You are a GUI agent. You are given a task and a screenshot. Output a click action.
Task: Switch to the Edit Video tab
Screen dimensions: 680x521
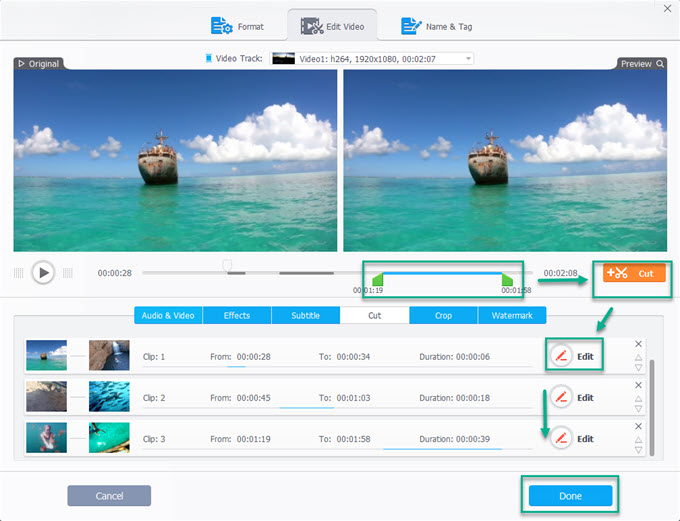click(x=333, y=26)
